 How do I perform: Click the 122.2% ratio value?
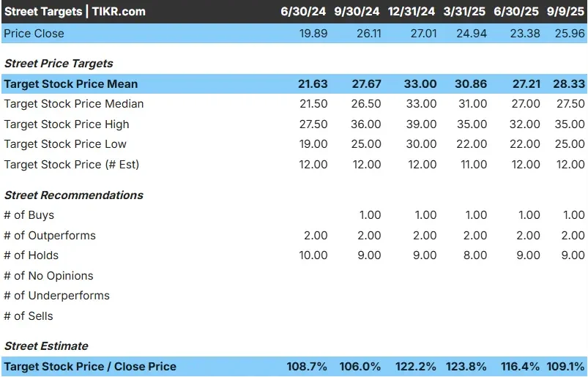click(416, 367)
